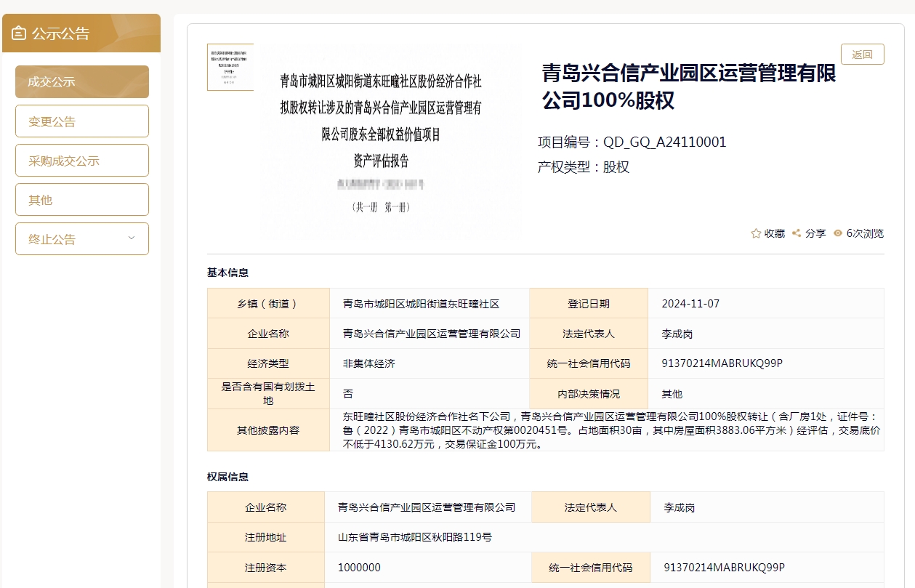Click credit code 91370214MABRUKQ99P in 权属信息

pos(724,568)
